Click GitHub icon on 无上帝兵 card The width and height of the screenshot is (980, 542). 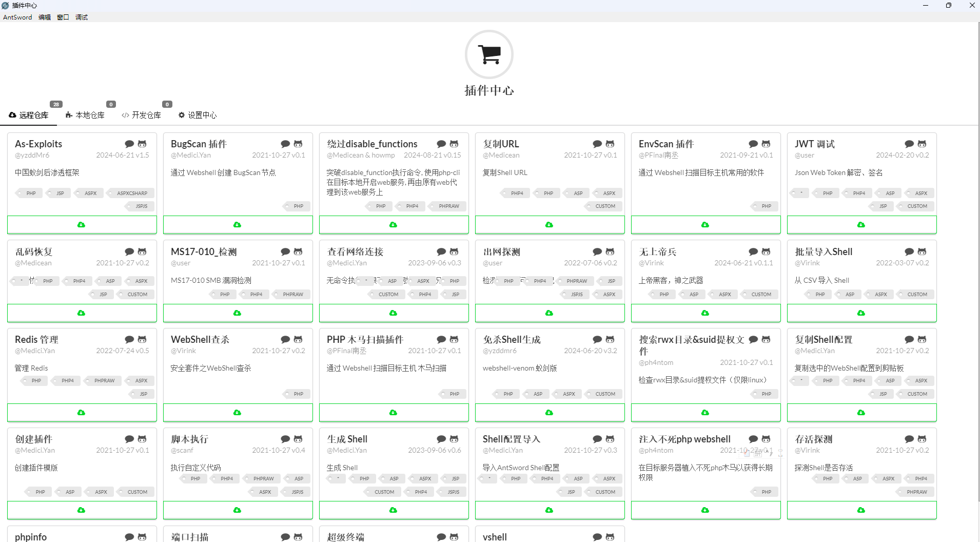[766, 252]
